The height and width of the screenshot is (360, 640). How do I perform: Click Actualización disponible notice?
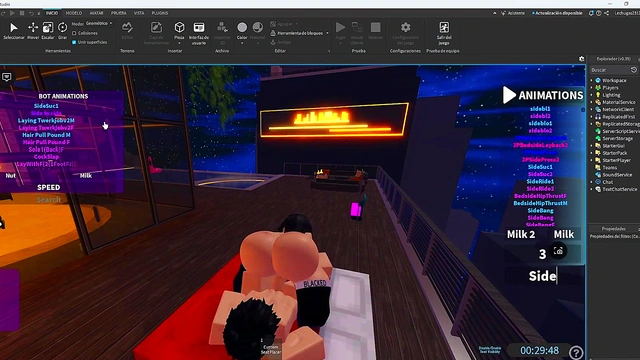coord(557,13)
